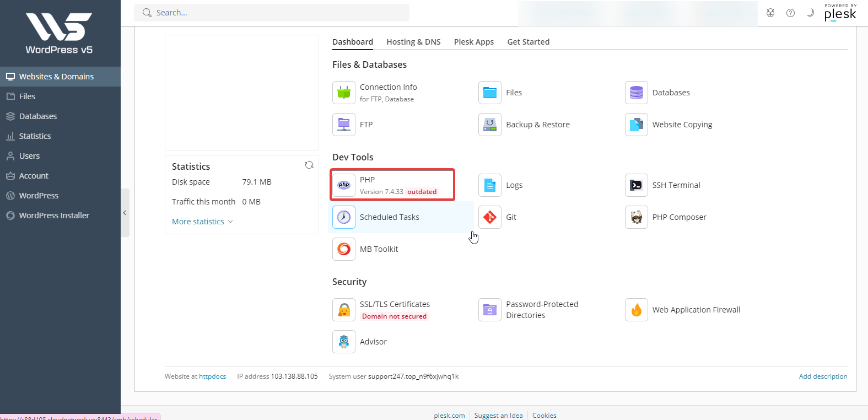868x420 pixels.
Task: Open the PHP Composer icon
Action: pos(637,217)
